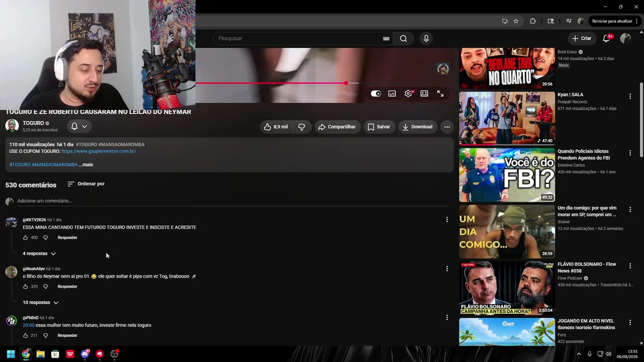Open the Kyan | SALA video thumbnail
The width and height of the screenshot is (644, 362).
tap(507, 118)
